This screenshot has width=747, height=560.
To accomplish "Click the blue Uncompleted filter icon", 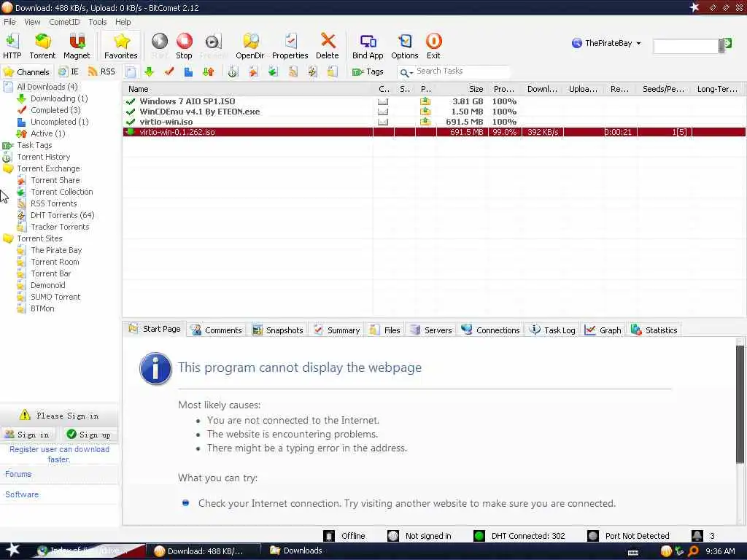I will click(189, 72).
